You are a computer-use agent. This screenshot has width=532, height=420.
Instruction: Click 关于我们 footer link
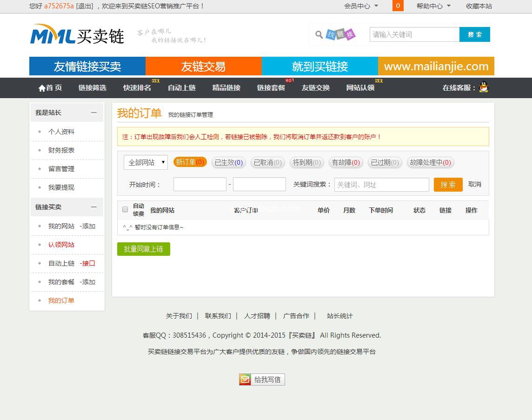179,316
